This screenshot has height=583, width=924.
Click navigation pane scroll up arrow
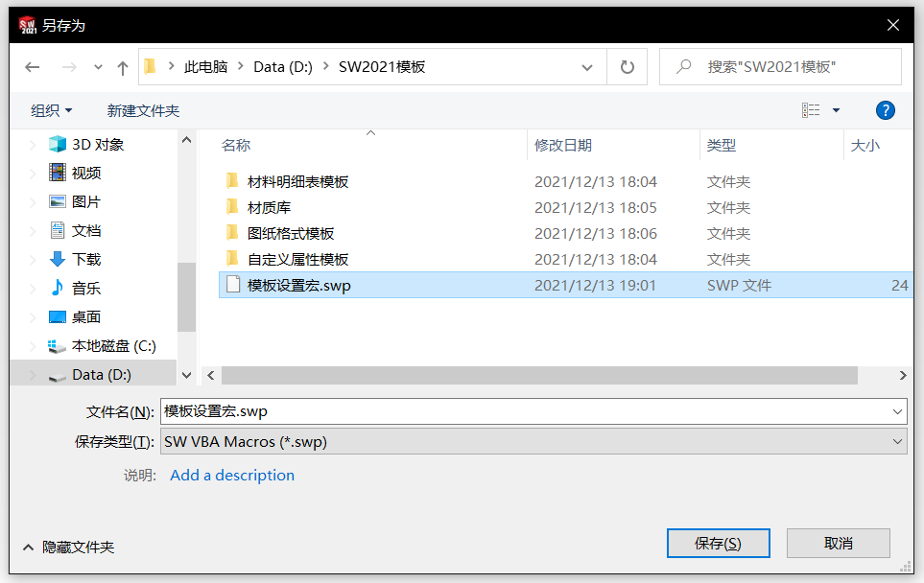point(187,140)
